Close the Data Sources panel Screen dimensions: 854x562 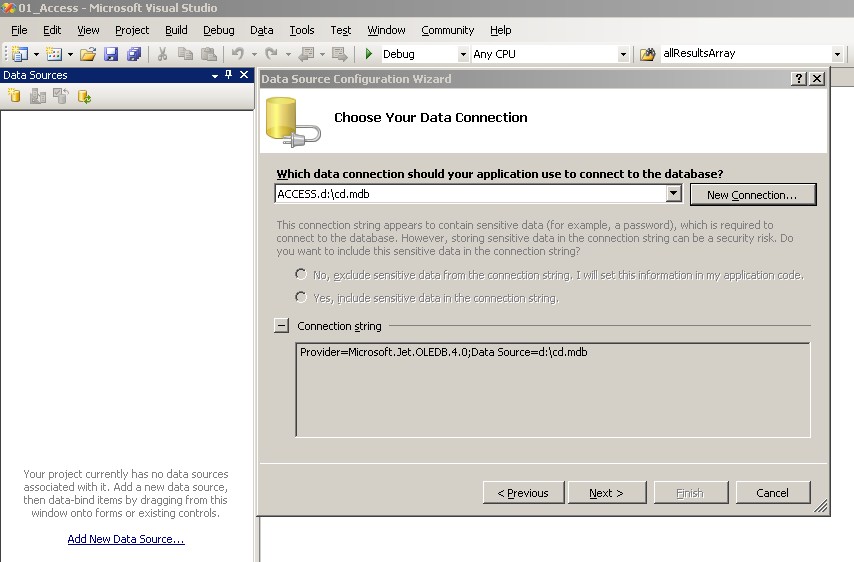point(244,75)
